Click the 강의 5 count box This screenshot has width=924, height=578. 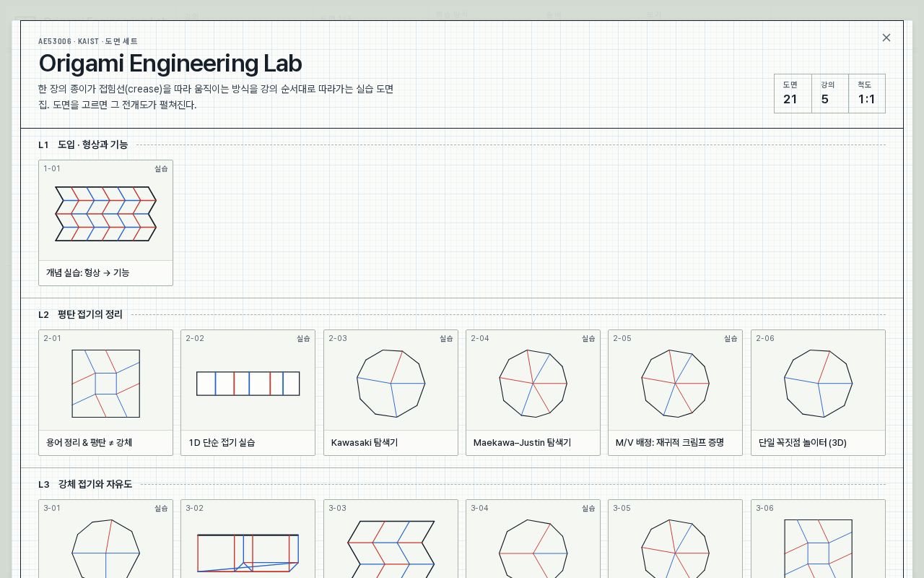tap(830, 93)
